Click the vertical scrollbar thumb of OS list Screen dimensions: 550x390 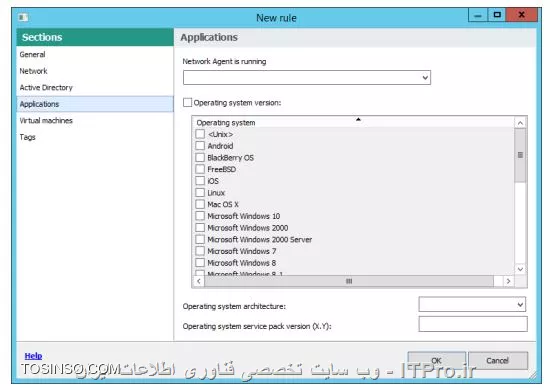tap(520, 155)
